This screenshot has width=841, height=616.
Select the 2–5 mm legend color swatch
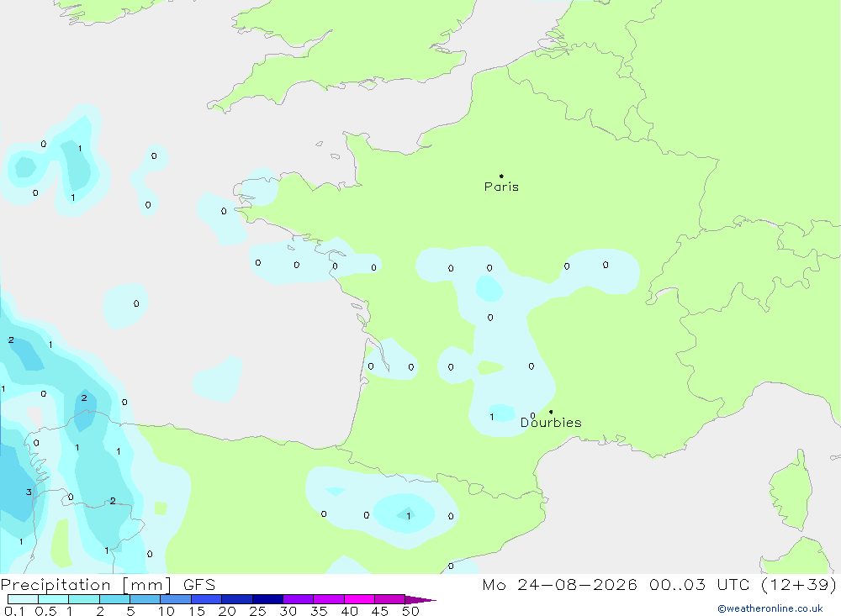[114, 599]
